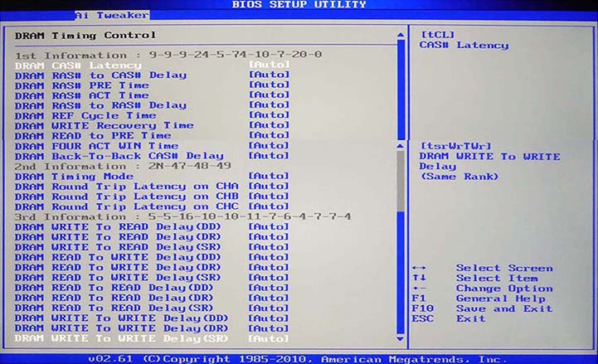Screen dimensions: 598x364
Task: Click the American Megatrends copyright text
Action: [298, 359]
